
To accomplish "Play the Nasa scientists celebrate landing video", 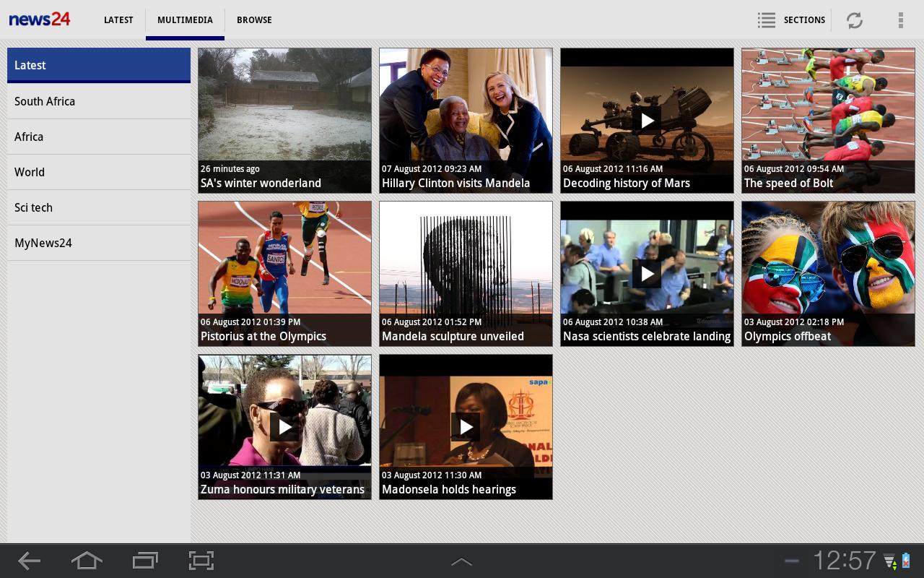I will click(x=647, y=273).
